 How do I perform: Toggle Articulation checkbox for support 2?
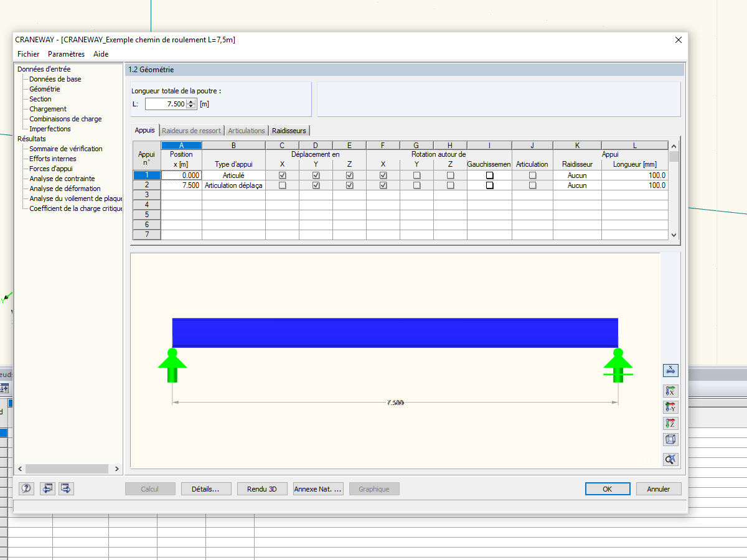[532, 185]
